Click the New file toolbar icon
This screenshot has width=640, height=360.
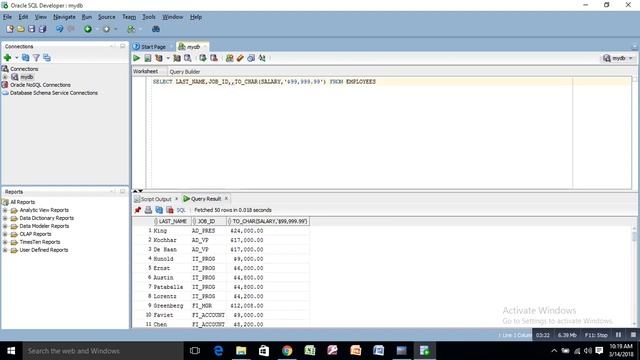coord(10,29)
